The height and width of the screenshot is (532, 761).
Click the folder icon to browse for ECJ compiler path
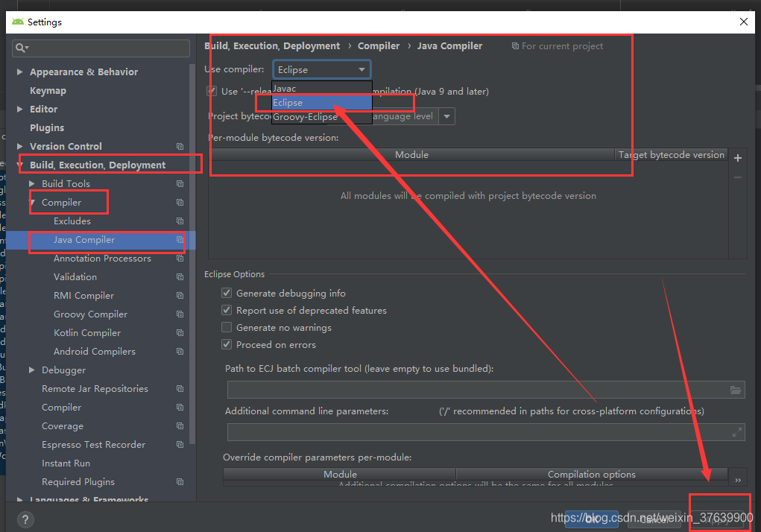pyautogui.click(x=736, y=389)
